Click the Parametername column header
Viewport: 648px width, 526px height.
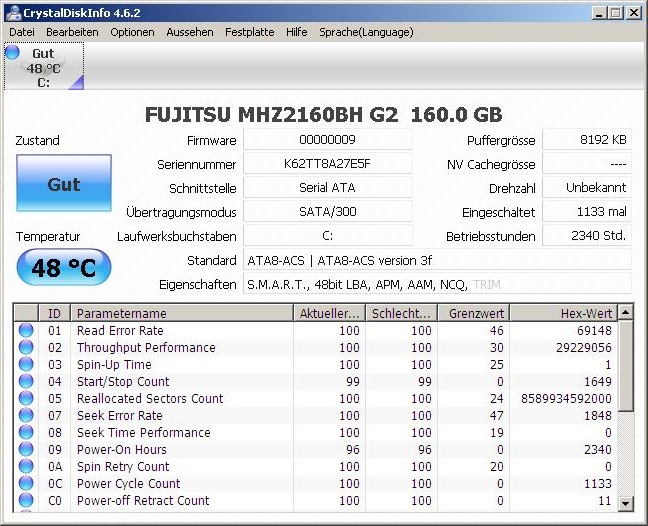click(x=182, y=313)
